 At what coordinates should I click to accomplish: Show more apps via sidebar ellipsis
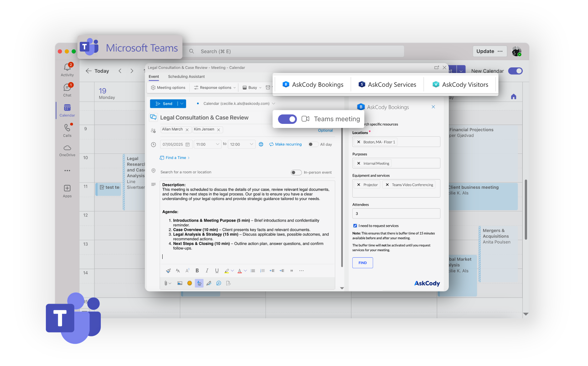67,171
